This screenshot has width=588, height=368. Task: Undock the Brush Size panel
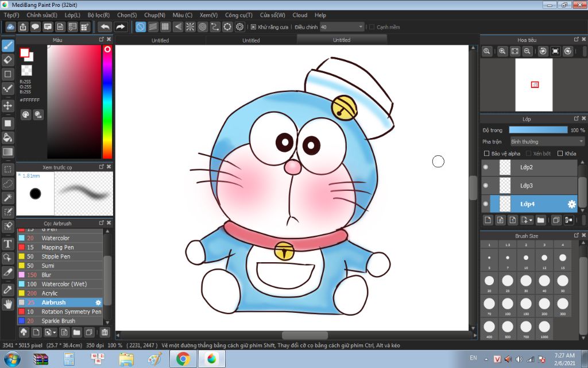pyautogui.click(x=577, y=235)
